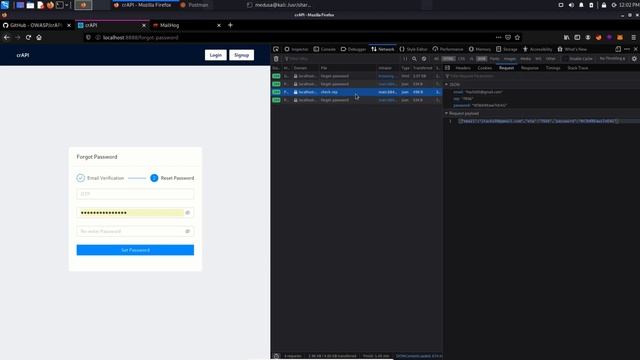The width and height of the screenshot is (640, 360).
Task: Toggle responsive design mode icon
Action: pos(618,49)
